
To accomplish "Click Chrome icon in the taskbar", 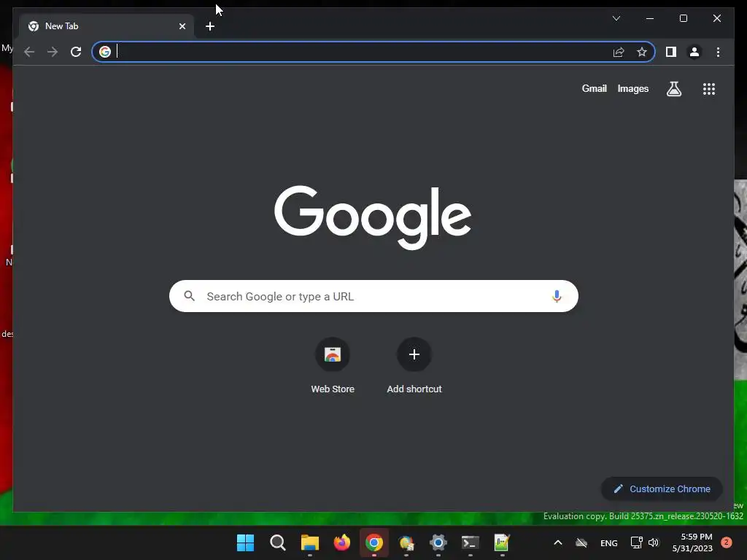I will (374, 542).
